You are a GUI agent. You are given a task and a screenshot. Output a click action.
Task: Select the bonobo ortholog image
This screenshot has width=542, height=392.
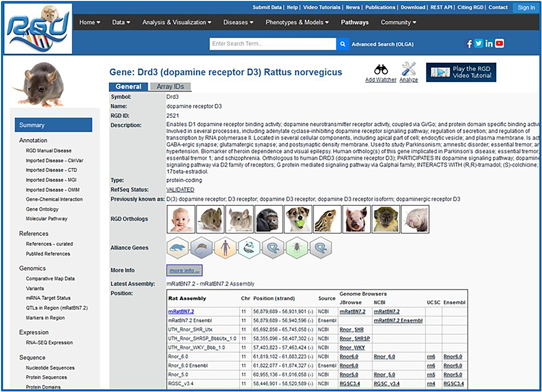click(x=269, y=219)
